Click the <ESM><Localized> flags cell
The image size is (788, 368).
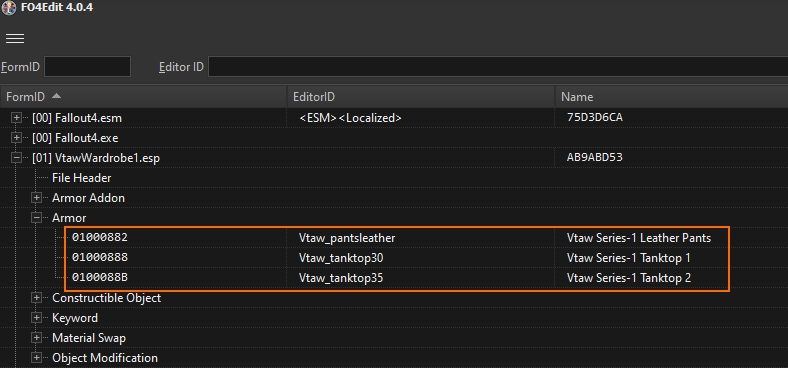tap(350, 118)
